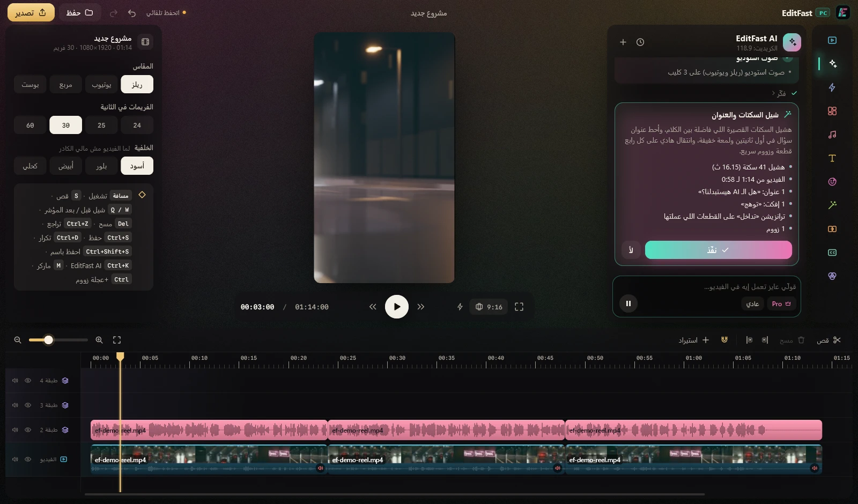
Task: Open the magic wand effects panel
Action: pyautogui.click(x=832, y=205)
